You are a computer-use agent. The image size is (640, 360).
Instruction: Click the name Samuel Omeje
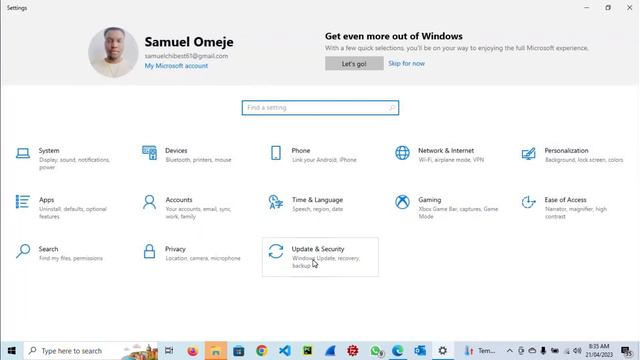click(189, 42)
